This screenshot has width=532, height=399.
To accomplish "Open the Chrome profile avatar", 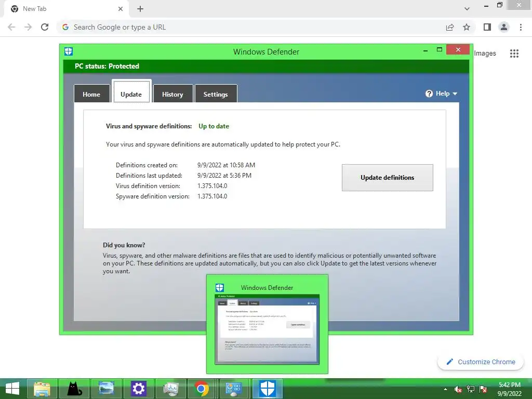I will (504, 27).
